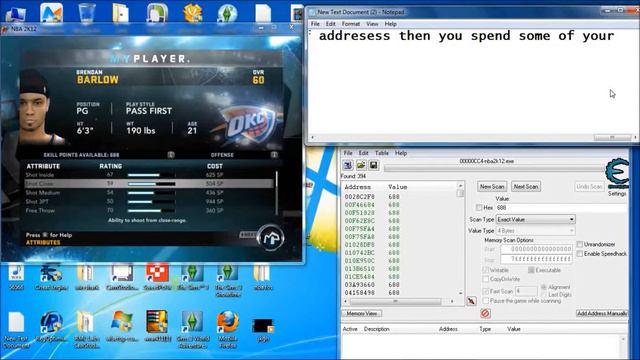Click Add Address Manually button
The width and height of the screenshot is (640, 360).
602,313
